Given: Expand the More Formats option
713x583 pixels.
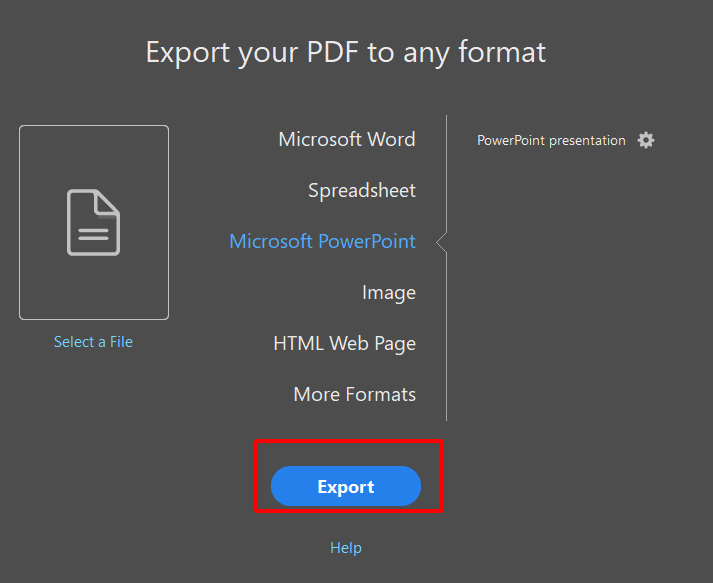Looking at the screenshot, I should pyautogui.click(x=354, y=394).
